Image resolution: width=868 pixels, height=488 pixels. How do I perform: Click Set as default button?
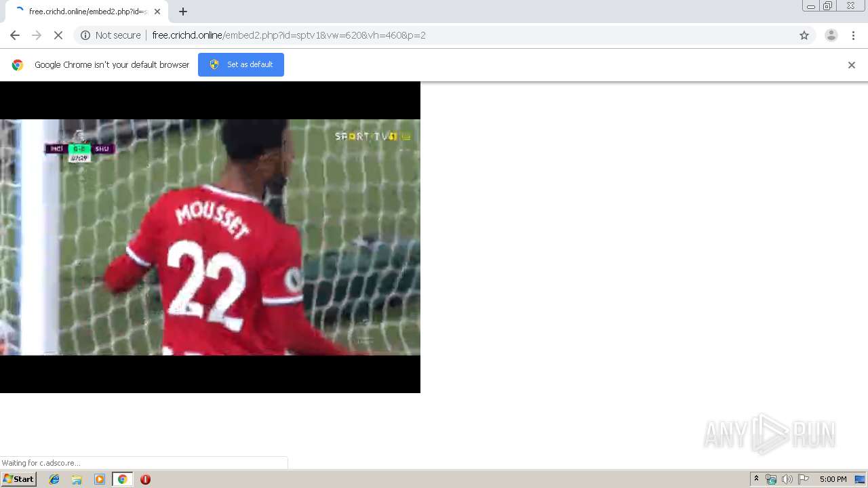[x=241, y=64]
